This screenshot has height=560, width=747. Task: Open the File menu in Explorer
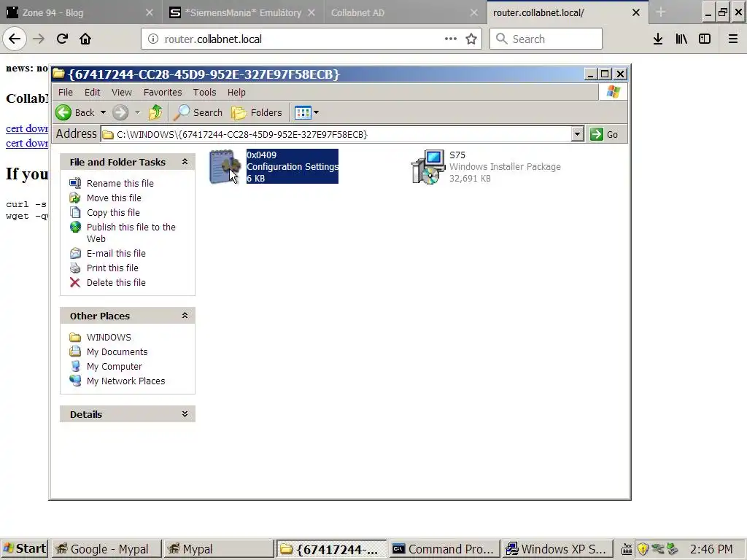point(65,93)
